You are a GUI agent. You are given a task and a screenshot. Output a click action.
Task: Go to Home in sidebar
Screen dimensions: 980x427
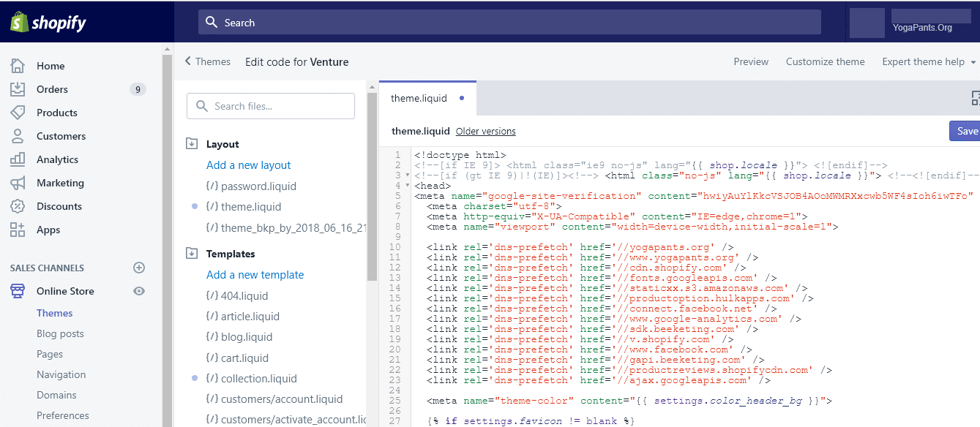point(51,66)
